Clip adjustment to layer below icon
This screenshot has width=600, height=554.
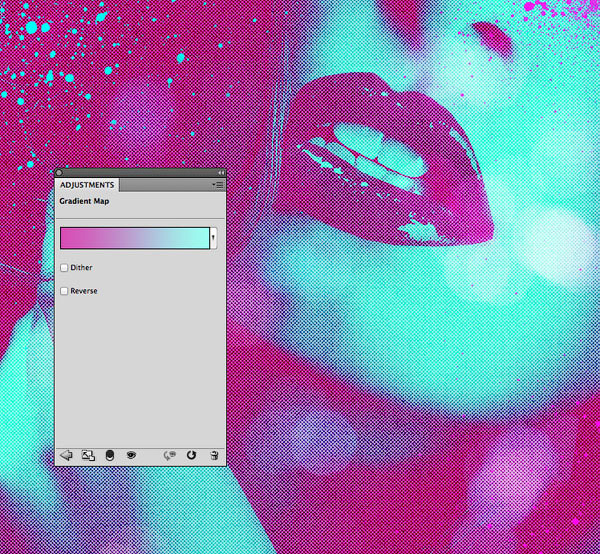click(x=110, y=455)
